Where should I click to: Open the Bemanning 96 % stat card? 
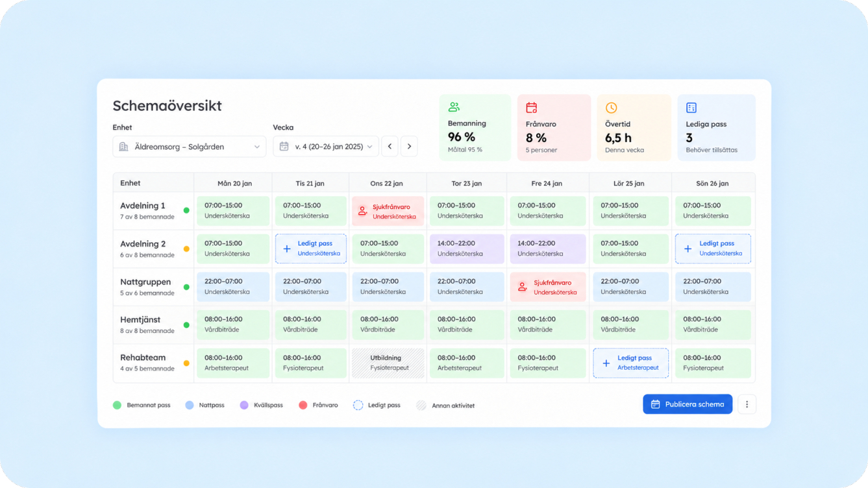coord(475,127)
